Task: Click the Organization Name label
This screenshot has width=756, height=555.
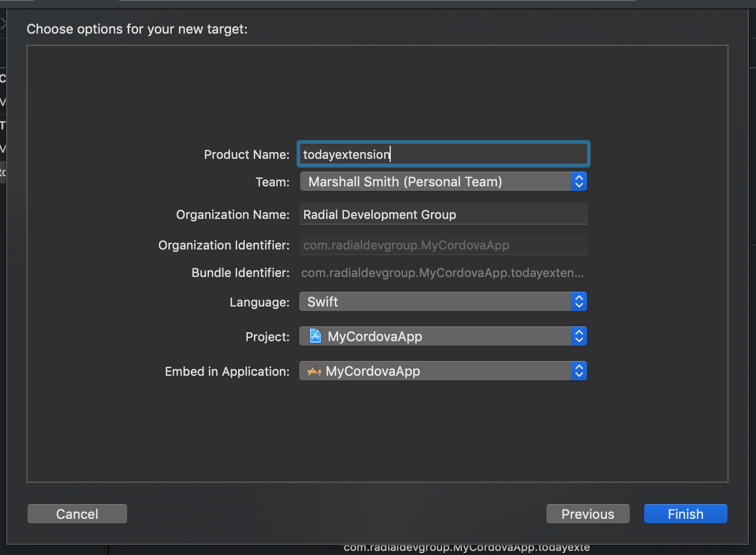Action: coord(232,215)
